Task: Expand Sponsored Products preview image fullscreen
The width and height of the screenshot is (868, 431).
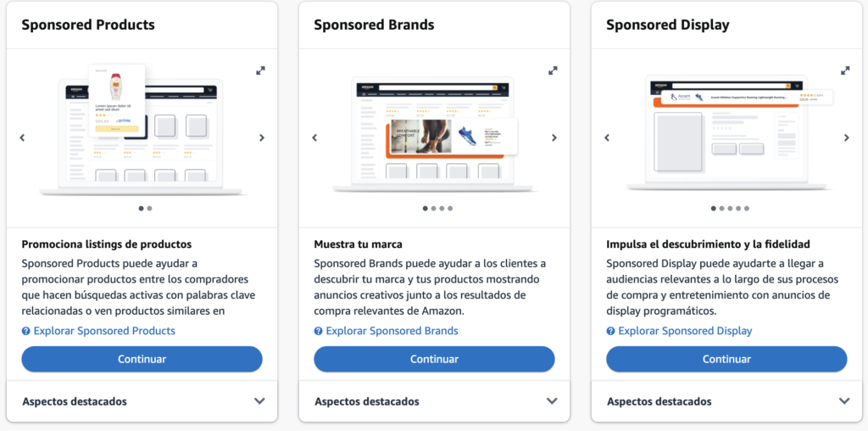Action: (261, 70)
